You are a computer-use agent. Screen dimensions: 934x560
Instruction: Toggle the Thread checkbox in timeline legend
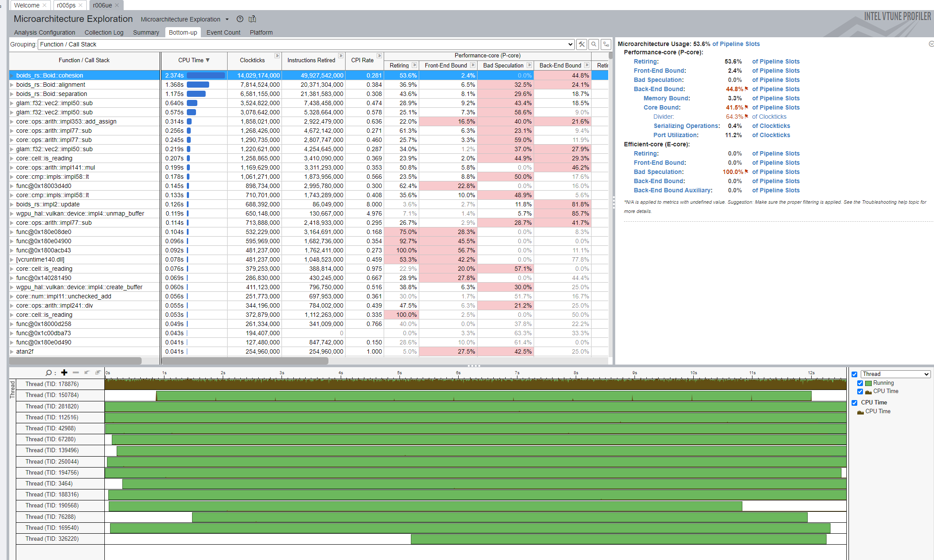[x=854, y=374]
